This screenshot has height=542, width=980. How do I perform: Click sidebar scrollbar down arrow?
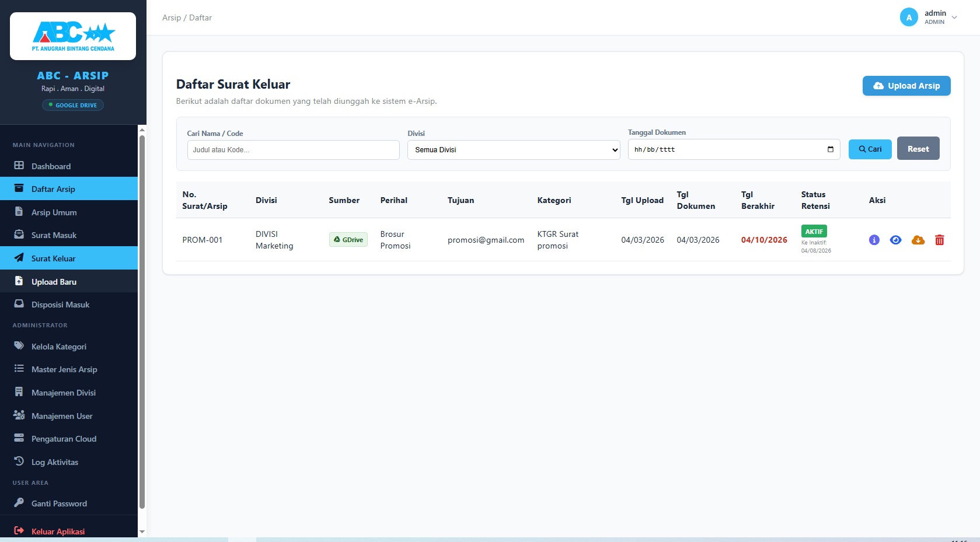click(142, 532)
